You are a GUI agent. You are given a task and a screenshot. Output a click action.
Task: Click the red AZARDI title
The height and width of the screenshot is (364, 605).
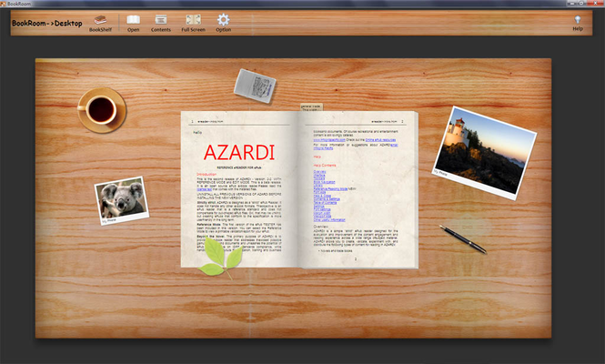click(x=239, y=153)
